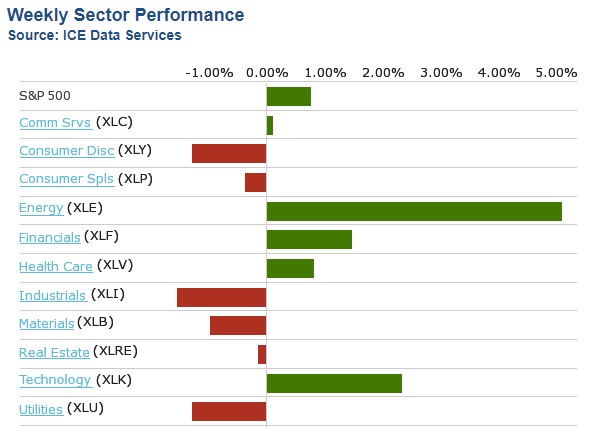Select the Financials sector link

click(x=50, y=238)
